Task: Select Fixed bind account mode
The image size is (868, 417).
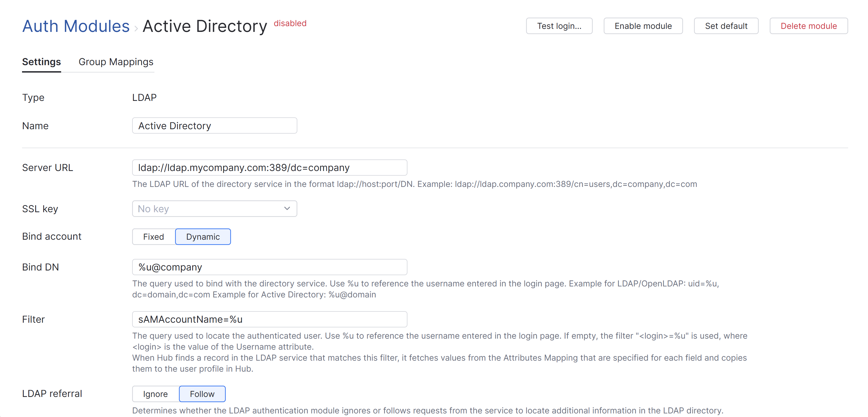Action: 153,237
